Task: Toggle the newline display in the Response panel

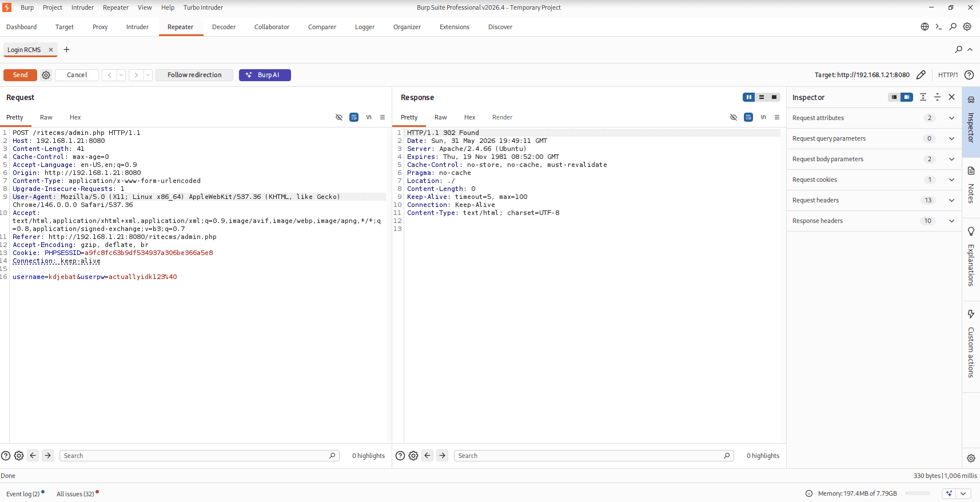Action: 763,117
